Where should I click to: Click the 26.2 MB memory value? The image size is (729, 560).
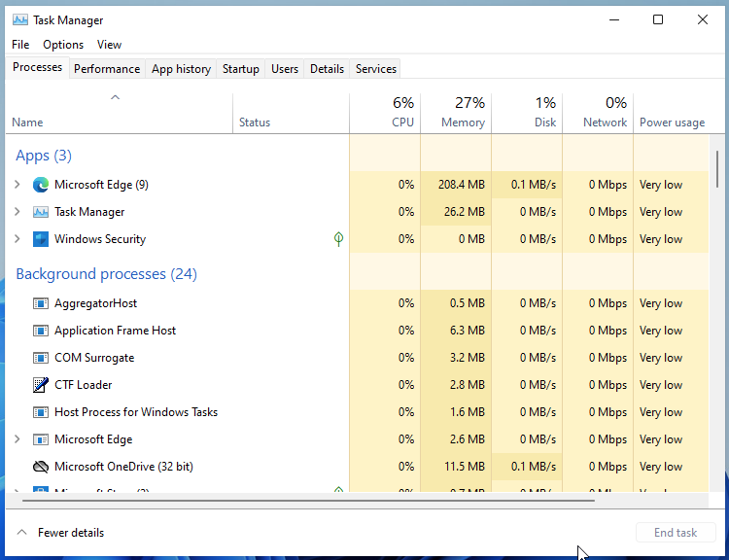point(464,212)
